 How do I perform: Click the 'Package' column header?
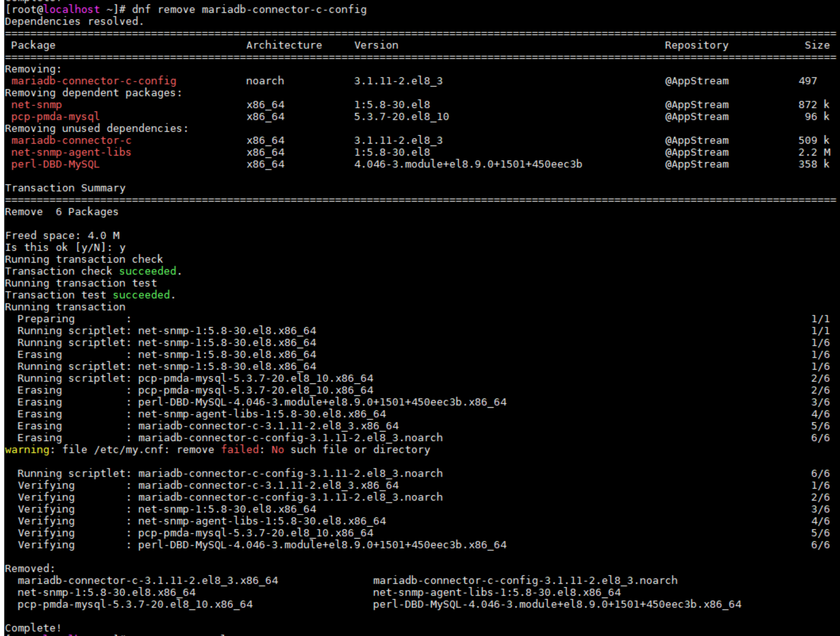33,45
